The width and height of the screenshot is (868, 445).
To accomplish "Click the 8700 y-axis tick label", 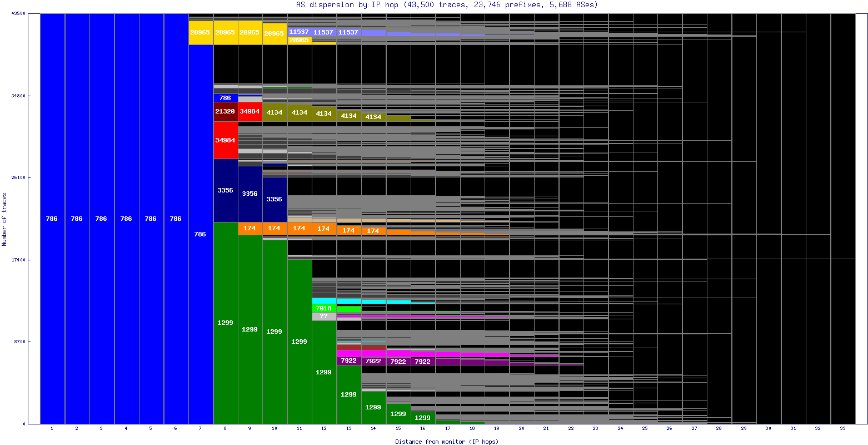I will point(19,342).
